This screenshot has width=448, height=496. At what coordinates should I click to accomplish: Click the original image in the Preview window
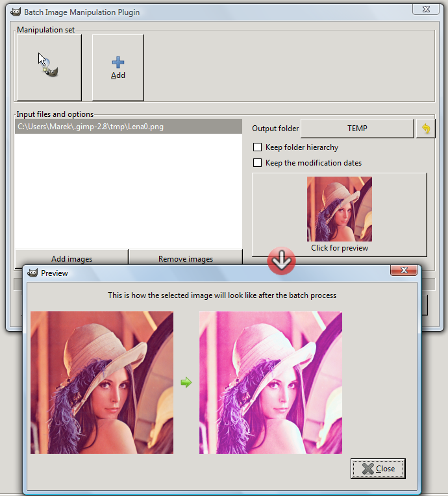tap(102, 382)
